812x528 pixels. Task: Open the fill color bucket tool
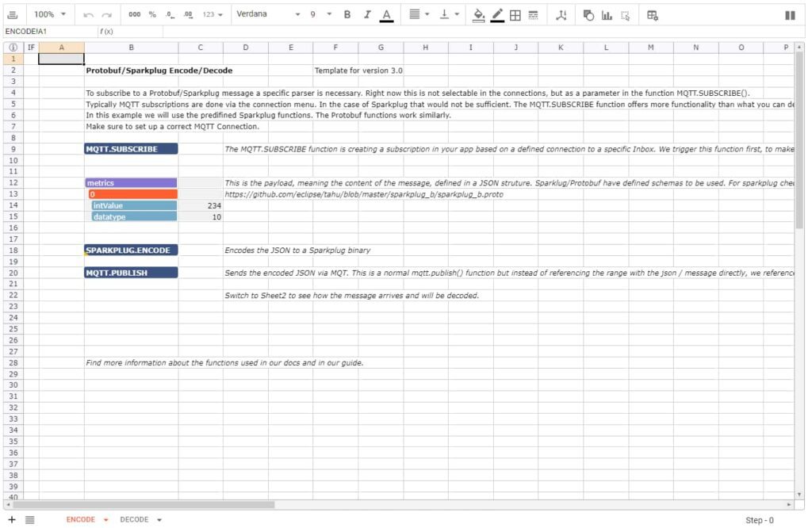pyautogui.click(x=478, y=14)
